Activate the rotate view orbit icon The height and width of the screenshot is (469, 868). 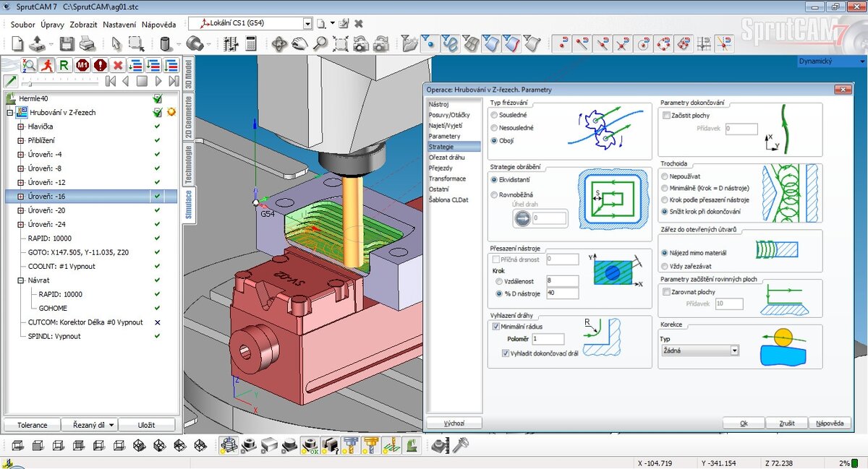[x=279, y=44]
